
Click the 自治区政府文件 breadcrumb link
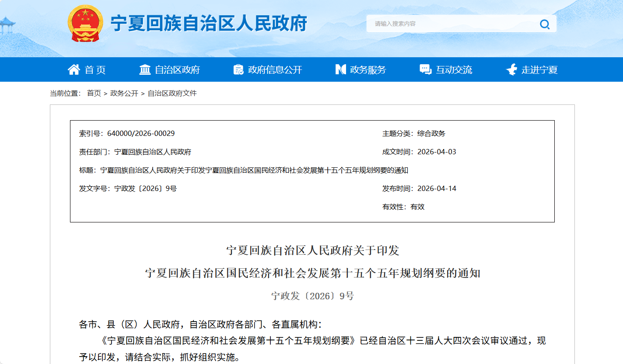172,93
